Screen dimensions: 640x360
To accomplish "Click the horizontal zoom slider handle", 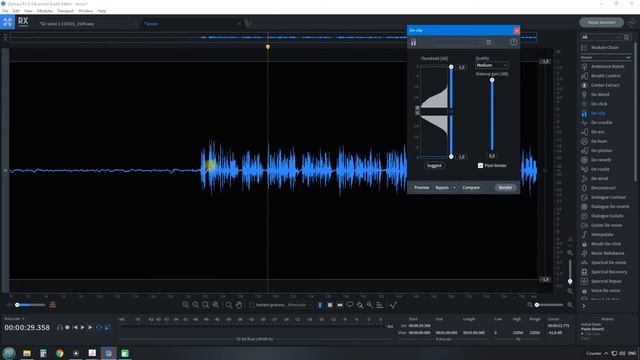I will pos(537,305).
